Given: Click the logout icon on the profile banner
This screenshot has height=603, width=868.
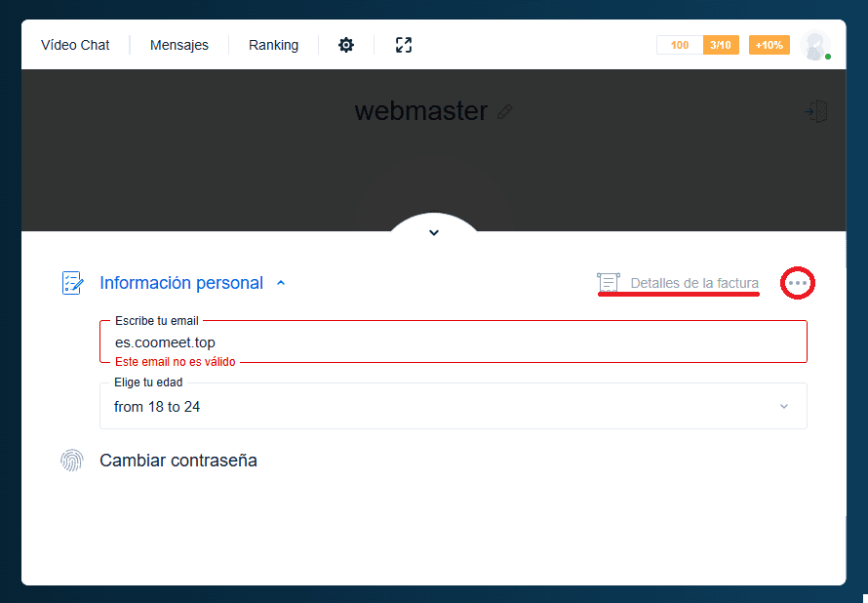Looking at the screenshot, I should pyautogui.click(x=816, y=111).
